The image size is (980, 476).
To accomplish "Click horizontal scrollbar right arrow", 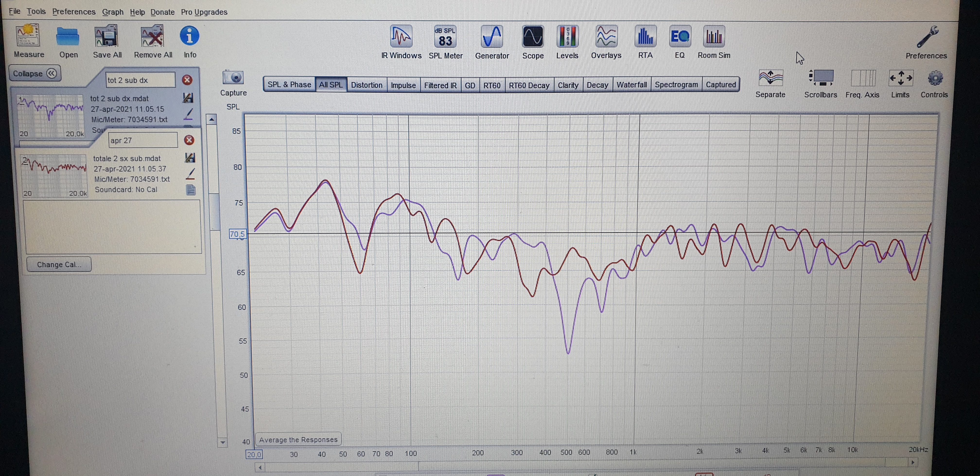I will [912, 462].
